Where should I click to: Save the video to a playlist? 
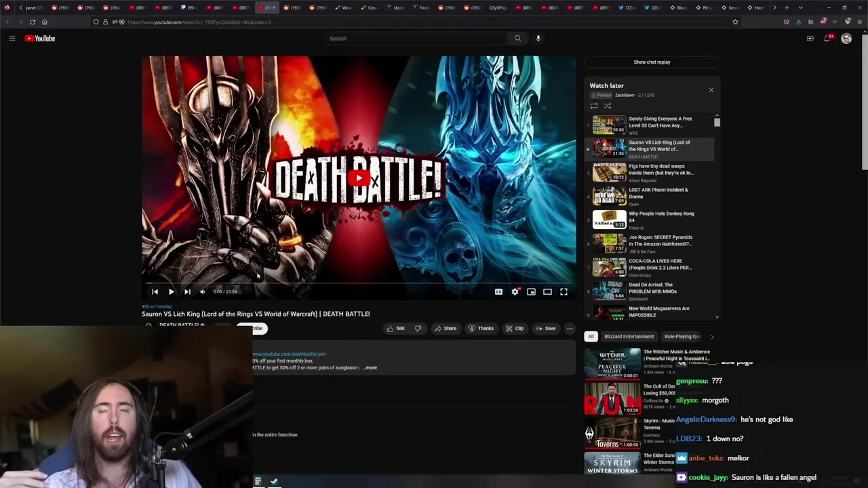545,329
